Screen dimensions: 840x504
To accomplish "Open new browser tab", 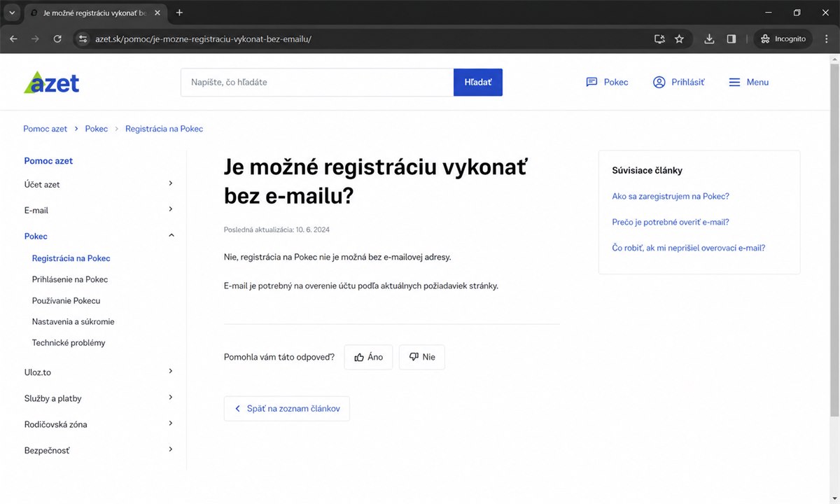I will coord(179,13).
